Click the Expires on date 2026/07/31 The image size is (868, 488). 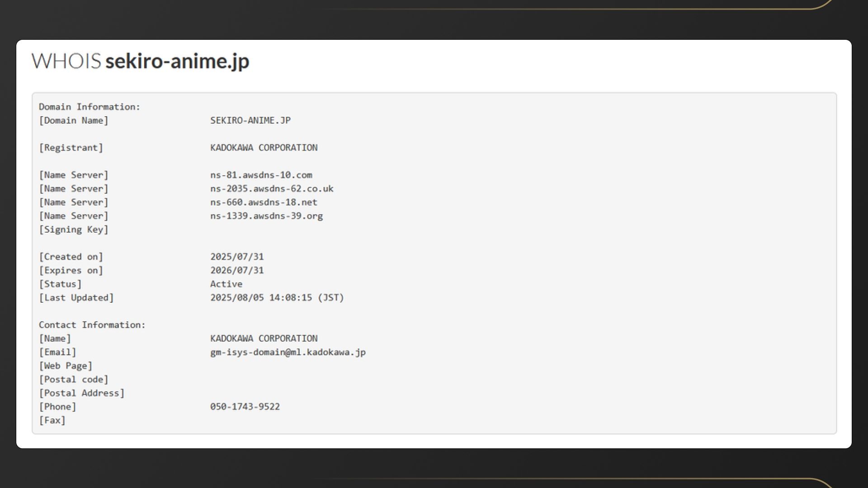click(x=236, y=270)
